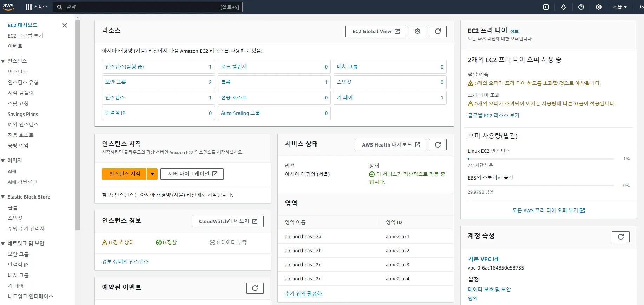This screenshot has width=644, height=305.
Task: Click the EC2 Global View button
Action: pos(375,31)
